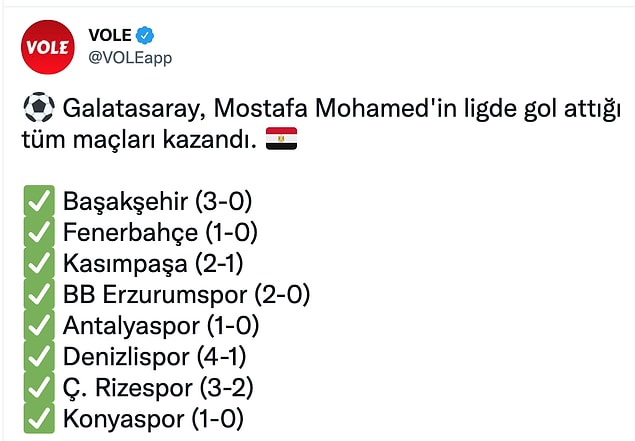635x441 pixels.
Task: Click the green check beside Denizlispor
Action: 39,356
